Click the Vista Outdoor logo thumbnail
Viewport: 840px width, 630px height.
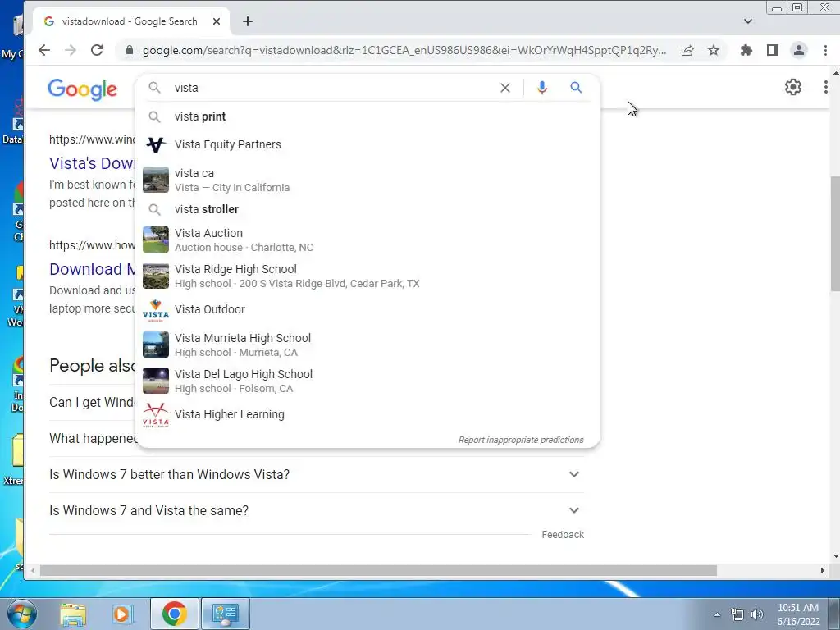point(156,310)
